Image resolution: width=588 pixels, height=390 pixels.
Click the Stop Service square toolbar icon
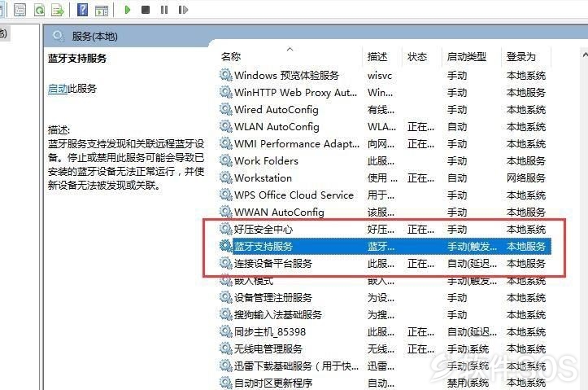click(x=146, y=10)
